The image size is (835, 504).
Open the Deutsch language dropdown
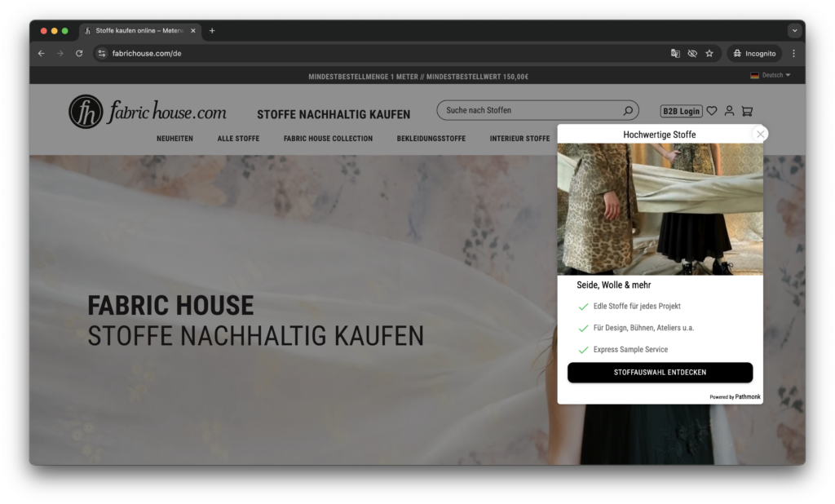click(x=770, y=74)
